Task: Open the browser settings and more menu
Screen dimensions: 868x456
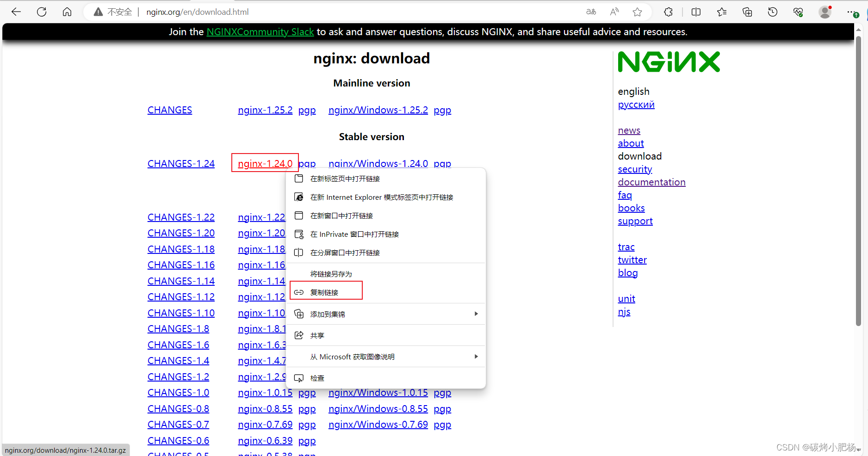Action: tap(852, 12)
